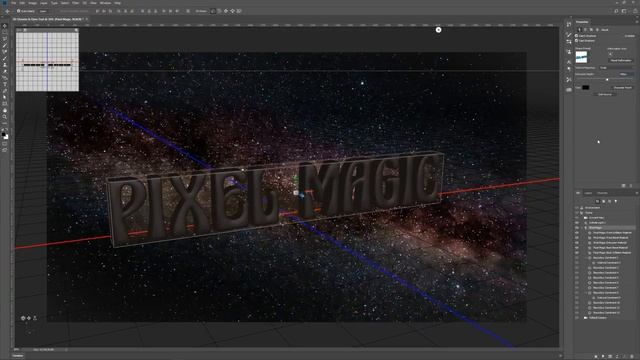Viewport: 640px width, 360px height.
Task: Click the black Text color swatch
Action: point(585,87)
